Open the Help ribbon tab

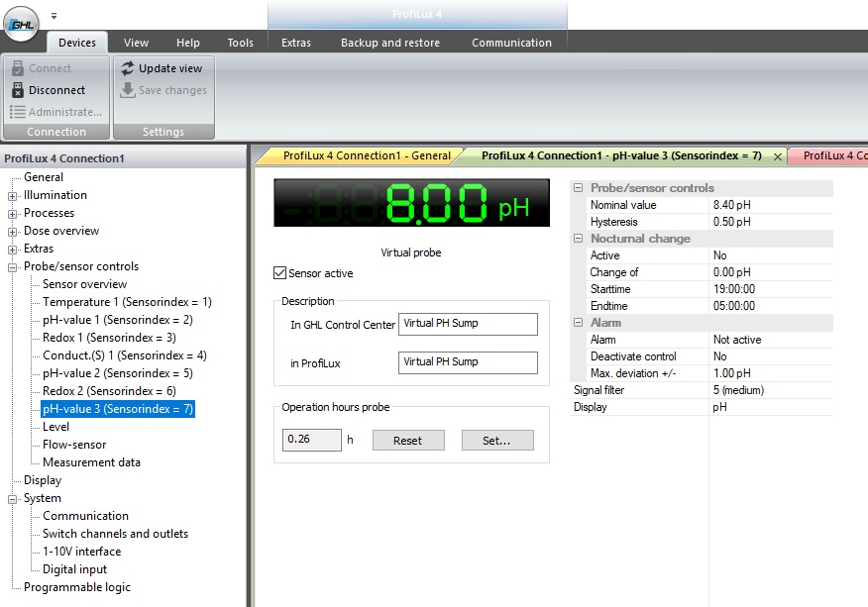[x=188, y=43]
